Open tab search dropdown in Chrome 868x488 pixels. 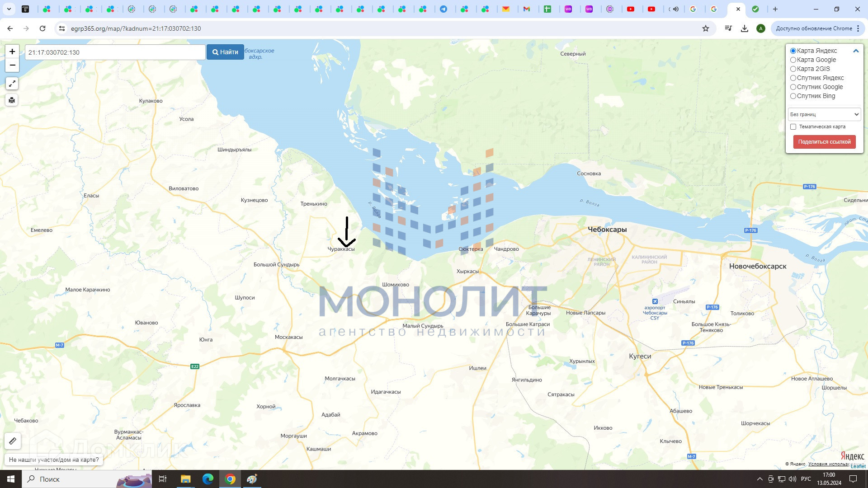[x=9, y=9]
